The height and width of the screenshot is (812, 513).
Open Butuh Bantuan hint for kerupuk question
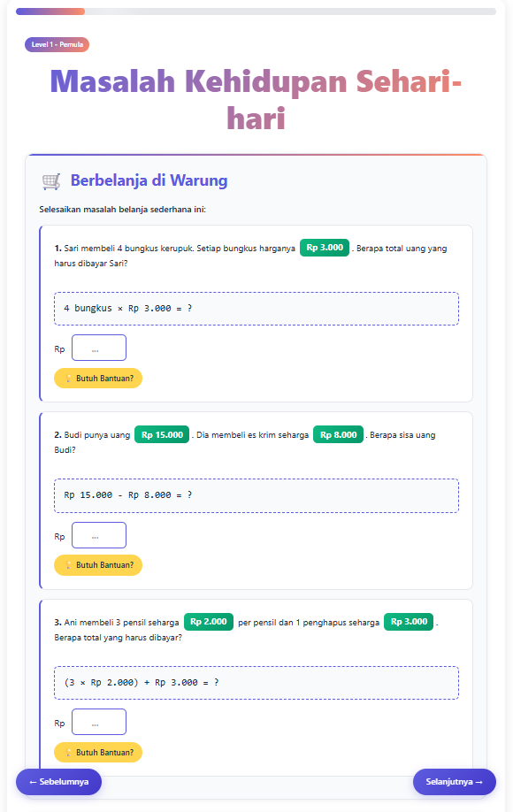pos(98,378)
